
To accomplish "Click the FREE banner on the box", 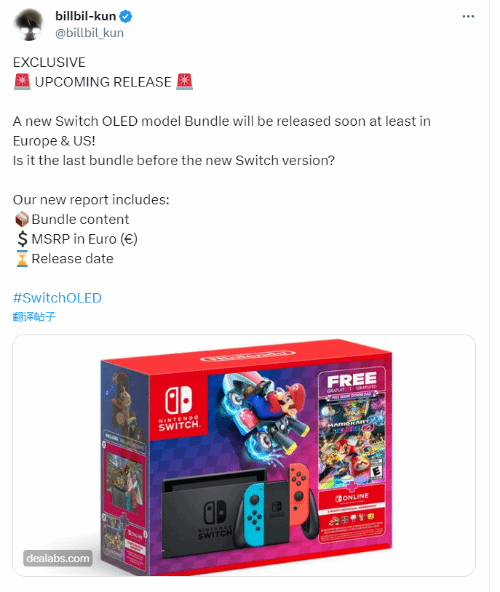I will tap(352, 381).
